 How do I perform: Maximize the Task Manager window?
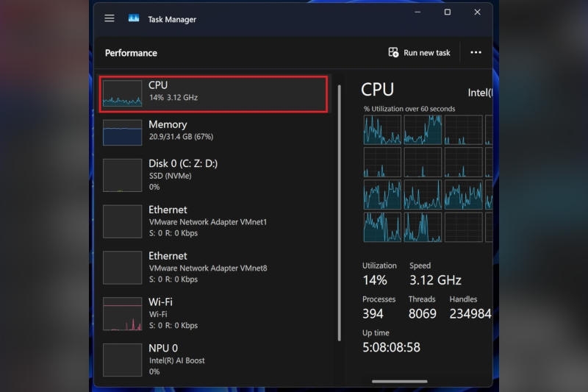pyautogui.click(x=448, y=13)
